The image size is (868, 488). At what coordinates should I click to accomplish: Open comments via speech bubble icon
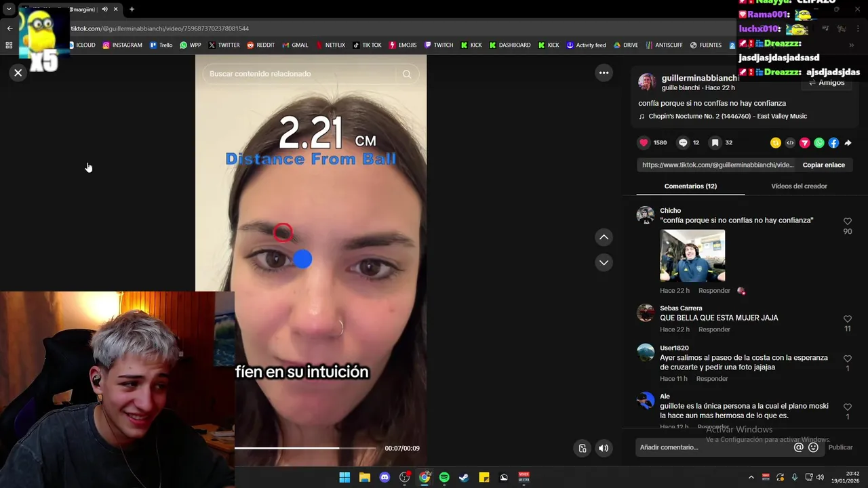(x=683, y=142)
